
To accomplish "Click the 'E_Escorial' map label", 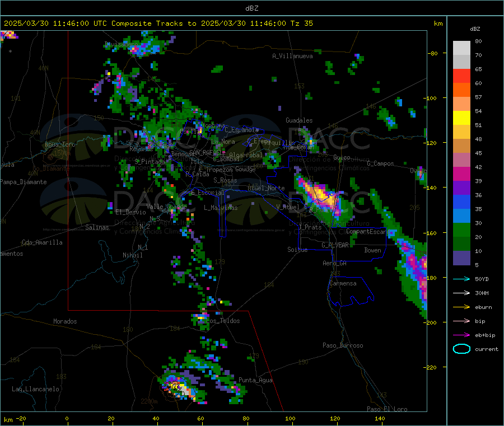I will tap(208, 193).
